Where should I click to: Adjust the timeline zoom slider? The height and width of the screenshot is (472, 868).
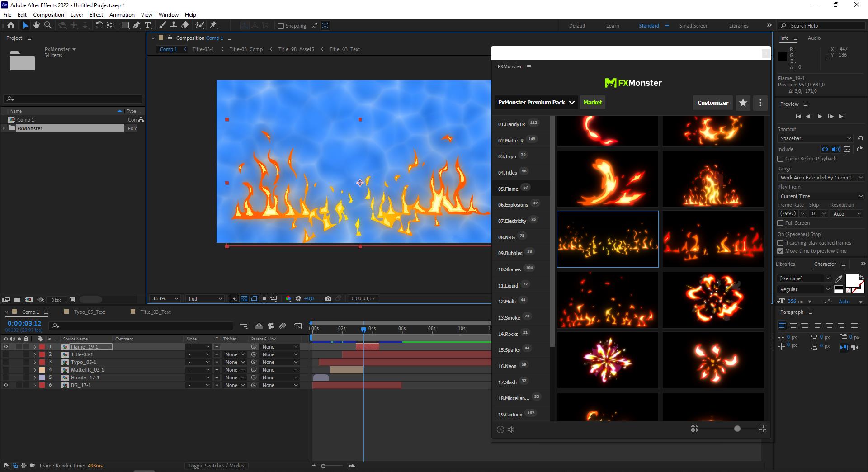tap(323, 466)
